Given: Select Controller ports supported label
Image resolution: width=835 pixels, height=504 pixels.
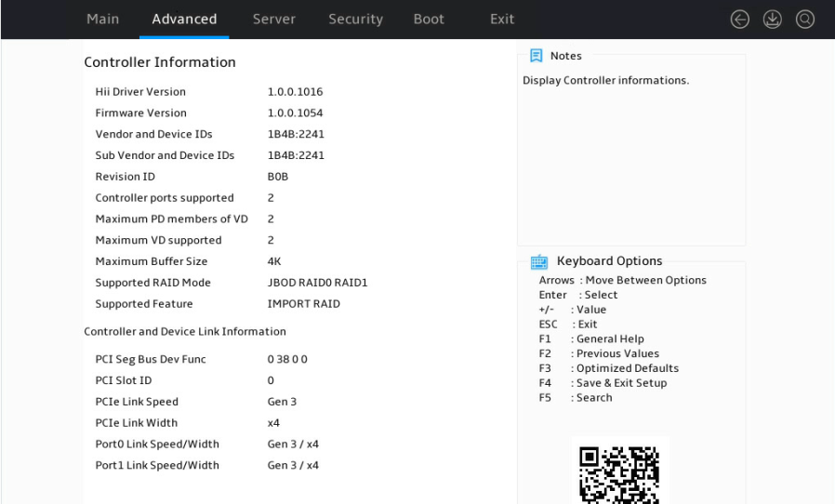Looking at the screenshot, I should (165, 198).
